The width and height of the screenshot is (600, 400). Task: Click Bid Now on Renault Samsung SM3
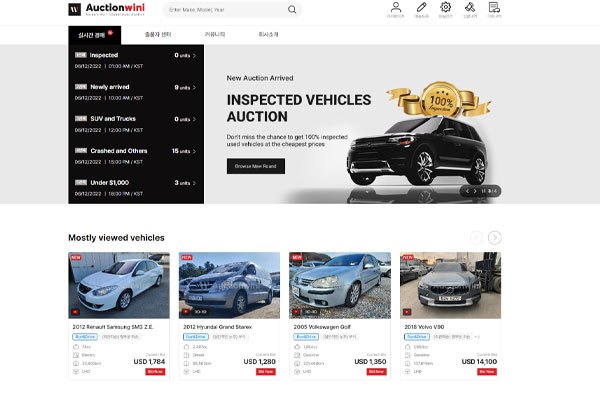pyautogui.click(x=155, y=372)
